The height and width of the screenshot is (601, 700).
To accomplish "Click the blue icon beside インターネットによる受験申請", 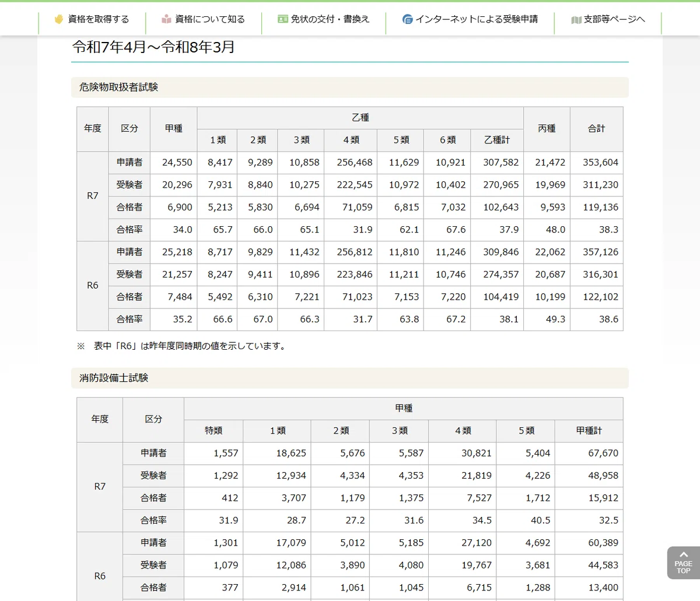I will click(x=408, y=19).
